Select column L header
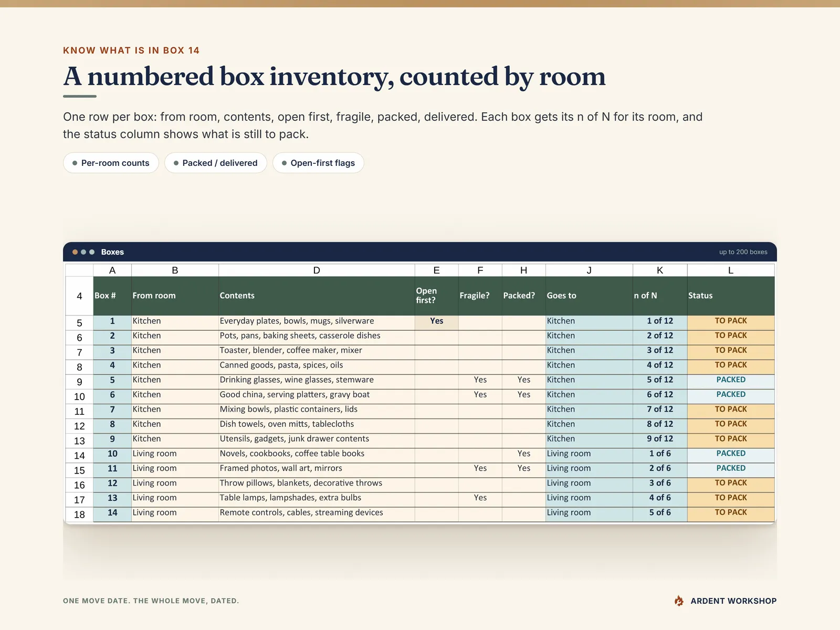This screenshot has height=630, width=840. click(x=731, y=270)
